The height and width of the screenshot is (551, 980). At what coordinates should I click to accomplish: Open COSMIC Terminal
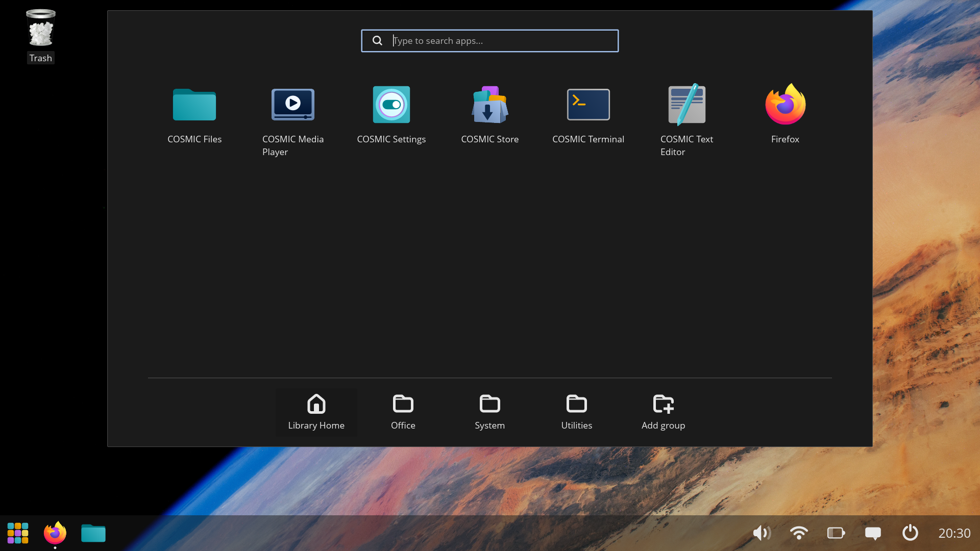click(589, 105)
